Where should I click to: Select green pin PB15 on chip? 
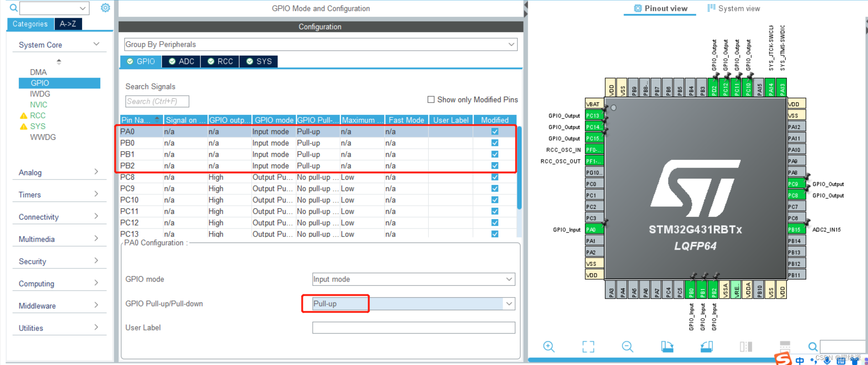click(796, 230)
